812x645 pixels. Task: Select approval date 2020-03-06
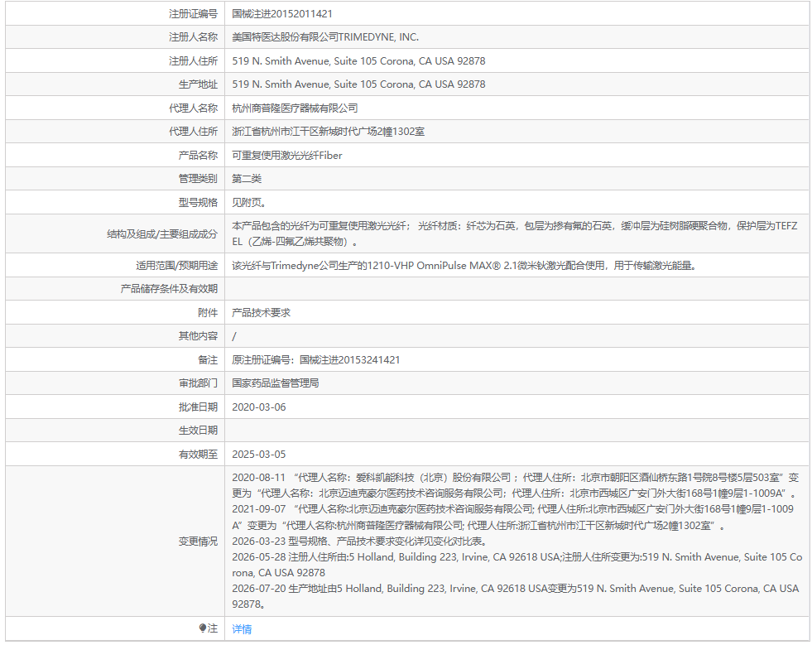[x=259, y=407]
